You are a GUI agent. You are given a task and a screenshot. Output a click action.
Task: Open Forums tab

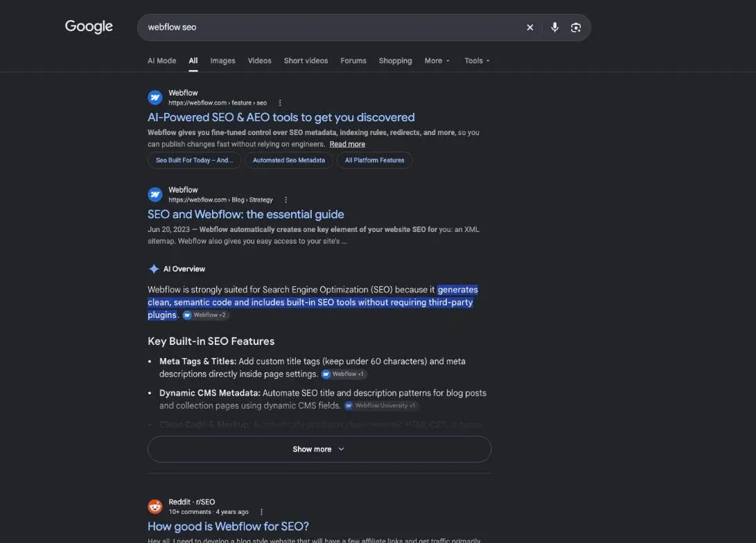[353, 61]
